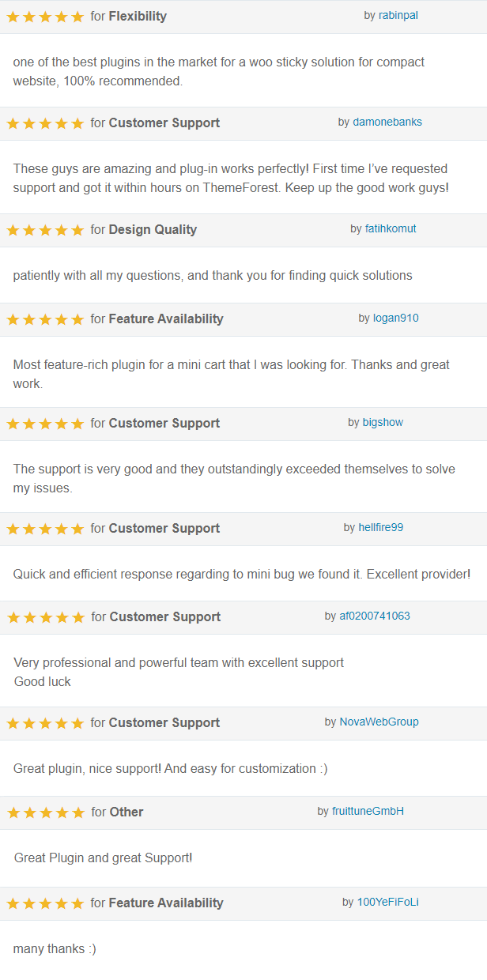Click the first star in rabinpal's Flexibility rating

[12, 16]
